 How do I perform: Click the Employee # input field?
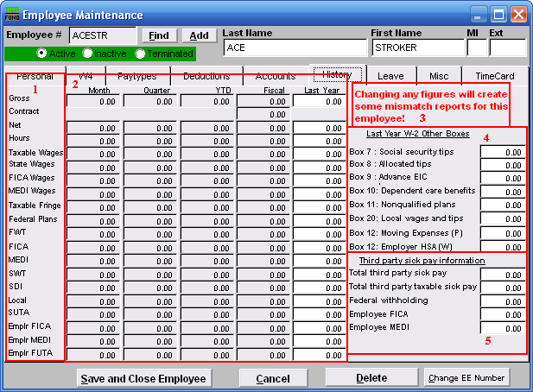[x=103, y=35]
